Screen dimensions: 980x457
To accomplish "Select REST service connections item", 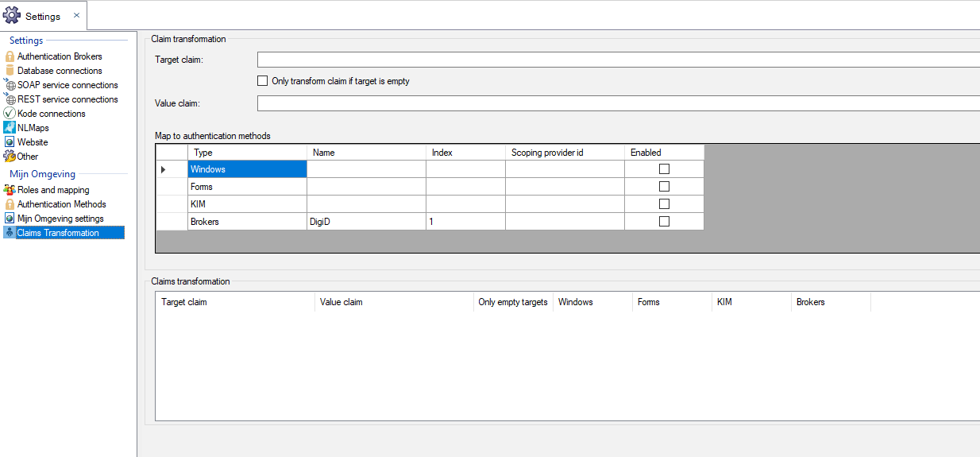I will coord(68,99).
